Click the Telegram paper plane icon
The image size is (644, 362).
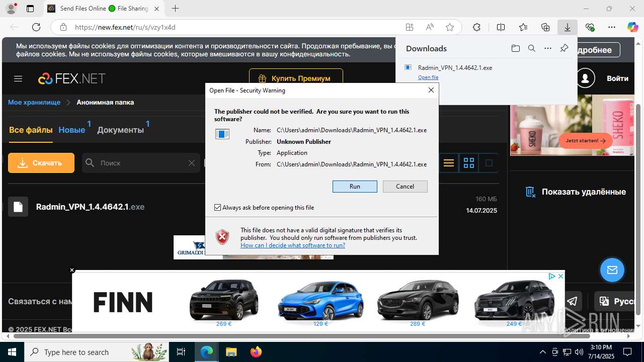click(573, 301)
